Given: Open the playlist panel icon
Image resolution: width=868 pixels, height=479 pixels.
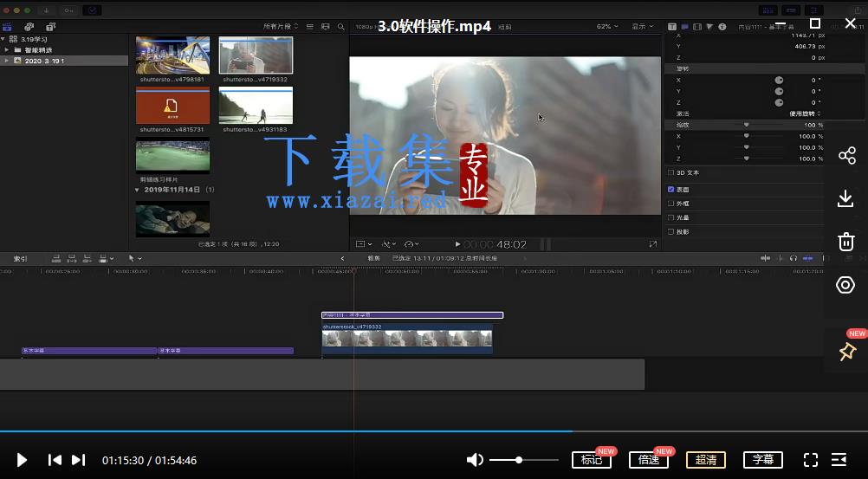Looking at the screenshot, I should pyautogui.click(x=839, y=460).
